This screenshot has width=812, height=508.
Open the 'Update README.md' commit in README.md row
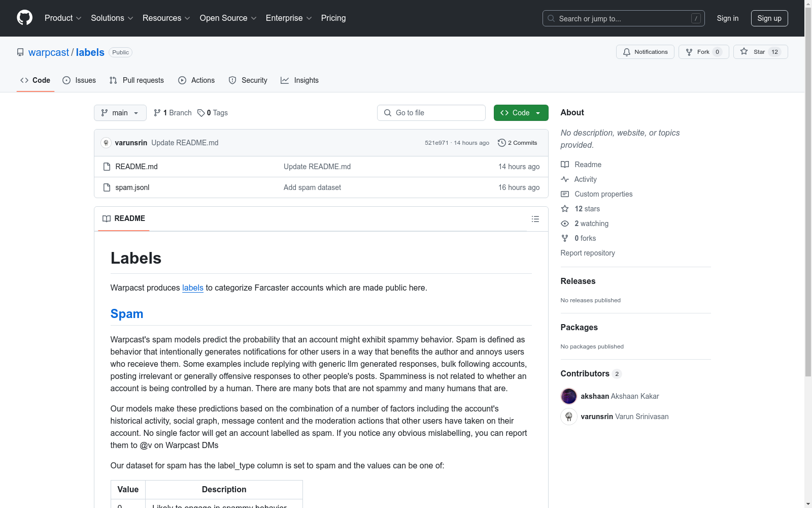pyautogui.click(x=317, y=167)
